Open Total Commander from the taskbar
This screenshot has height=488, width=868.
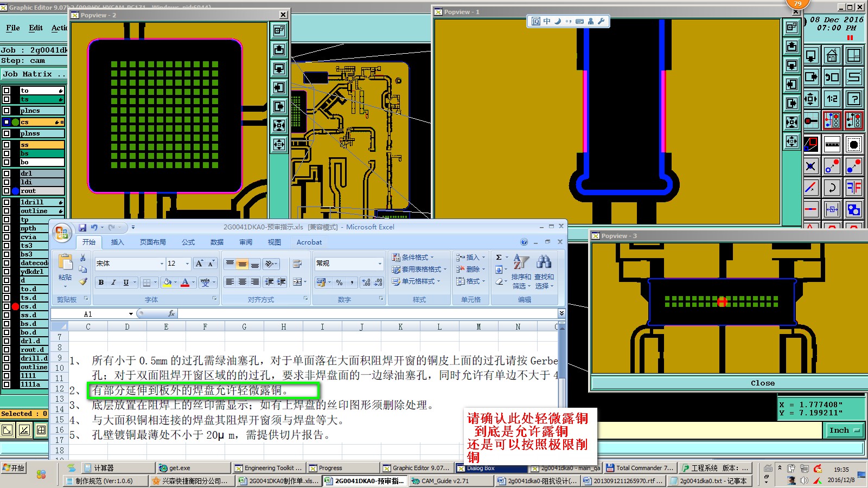[x=640, y=468]
